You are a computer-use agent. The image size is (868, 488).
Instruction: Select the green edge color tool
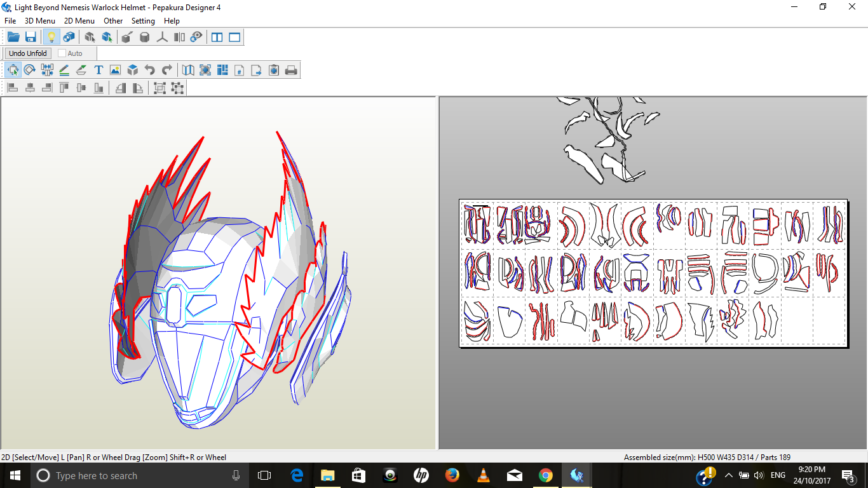click(x=81, y=70)
